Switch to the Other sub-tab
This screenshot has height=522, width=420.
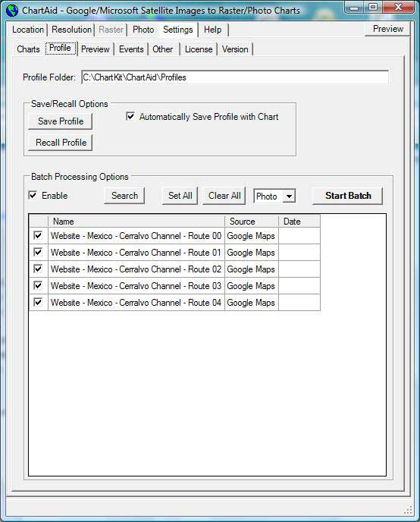[163, 49]
